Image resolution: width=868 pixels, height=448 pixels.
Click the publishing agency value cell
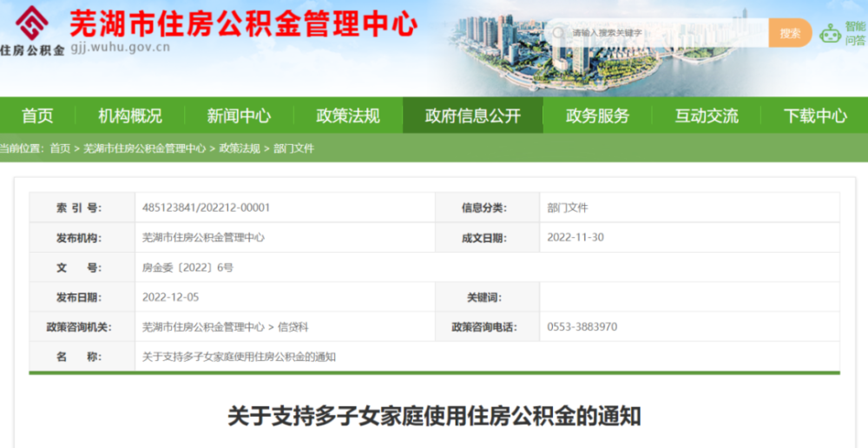[285, 238]
